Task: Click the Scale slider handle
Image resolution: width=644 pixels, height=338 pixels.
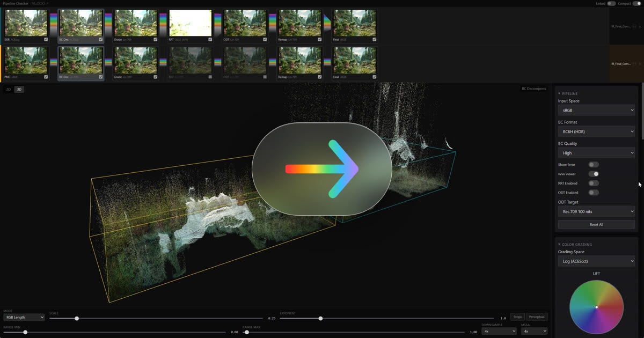Action: [x=77, y=319]
